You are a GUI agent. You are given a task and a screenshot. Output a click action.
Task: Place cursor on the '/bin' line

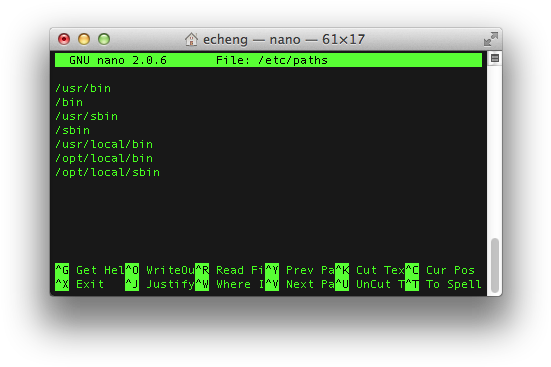69,102
